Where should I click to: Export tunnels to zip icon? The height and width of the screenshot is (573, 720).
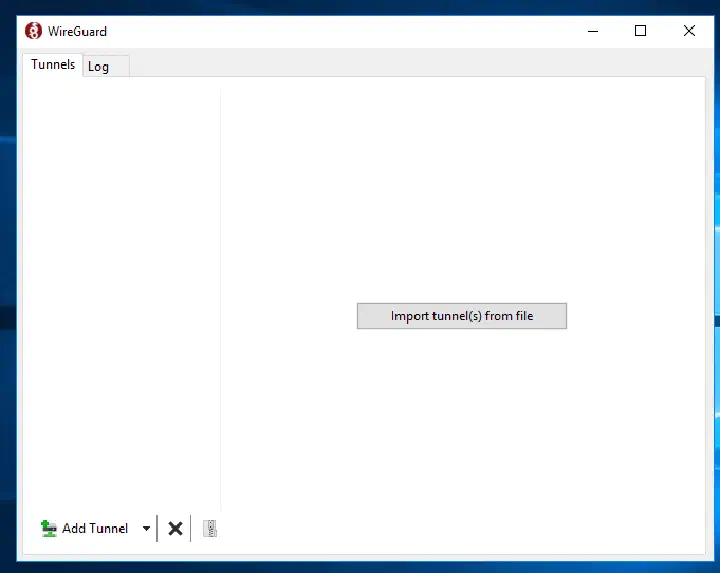point(210,528)
